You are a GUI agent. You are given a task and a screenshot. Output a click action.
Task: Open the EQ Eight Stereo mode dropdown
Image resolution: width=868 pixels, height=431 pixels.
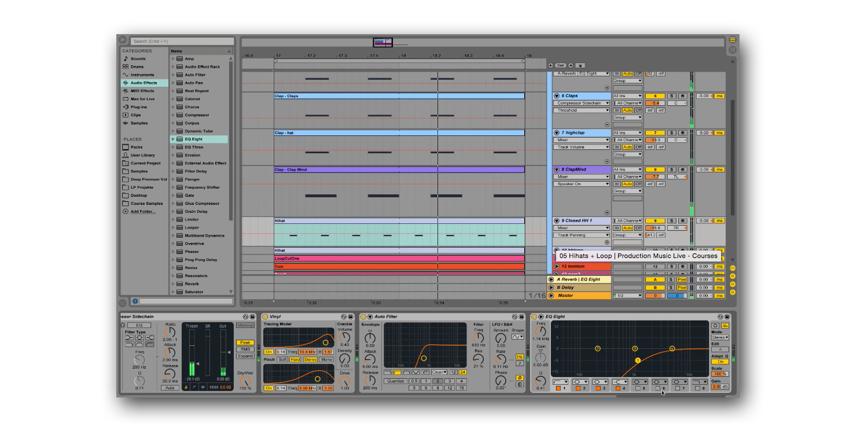(720, 337)
